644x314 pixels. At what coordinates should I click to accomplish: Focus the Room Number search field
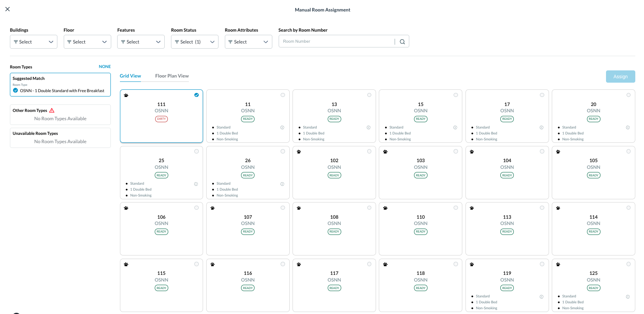(336, 42)
